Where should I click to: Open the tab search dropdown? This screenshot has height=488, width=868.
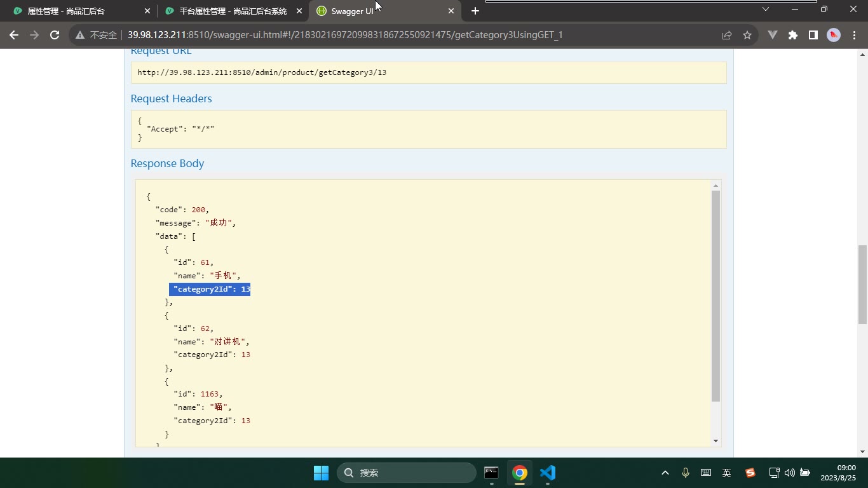[766, 9]
